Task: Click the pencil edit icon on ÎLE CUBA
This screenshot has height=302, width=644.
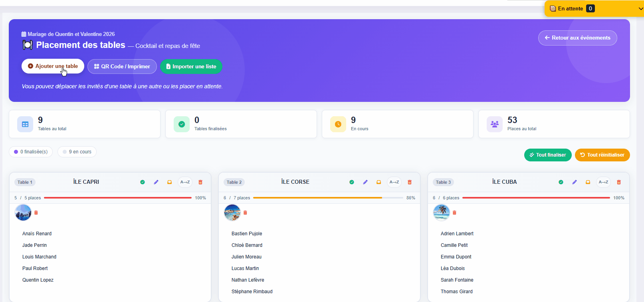Action: (x=575, y=182)
